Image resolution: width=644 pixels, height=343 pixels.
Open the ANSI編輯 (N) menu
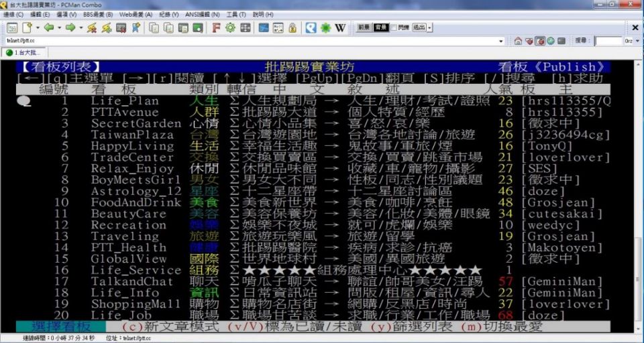(x=202, y=14)
